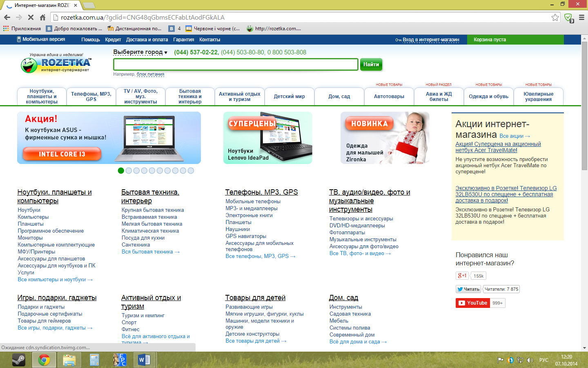Image resolution: width=588 pixels, height=368 pixels.
Task: Open Chrome in the taskbar
Action: (44, 360)
